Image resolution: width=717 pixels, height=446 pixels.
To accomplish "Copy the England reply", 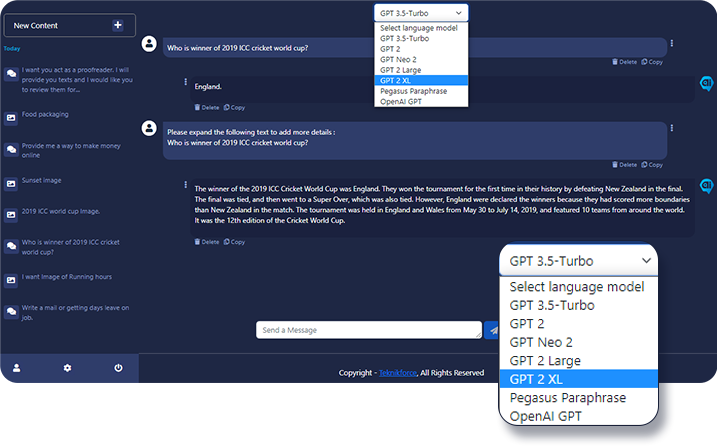I will click(235, 107).
